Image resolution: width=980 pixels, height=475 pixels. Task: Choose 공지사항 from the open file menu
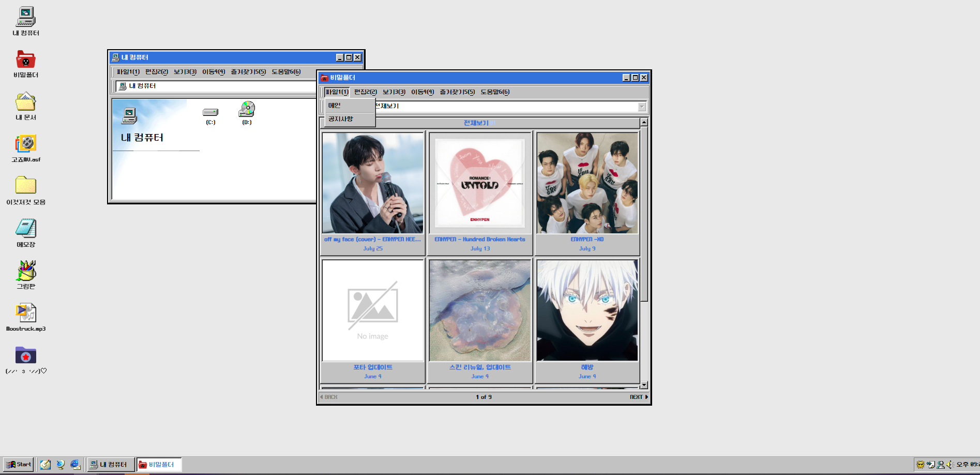pyautogui.click(x=350, y=119)
